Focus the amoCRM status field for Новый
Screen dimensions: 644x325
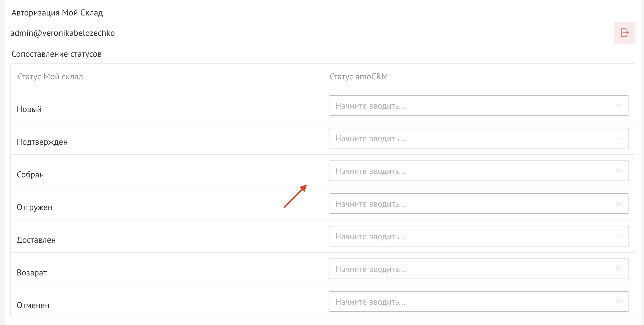(470, 106)
